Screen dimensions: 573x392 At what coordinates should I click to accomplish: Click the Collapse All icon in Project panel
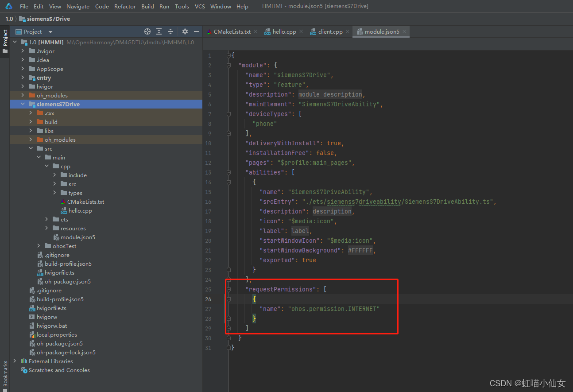coord(170,31)
